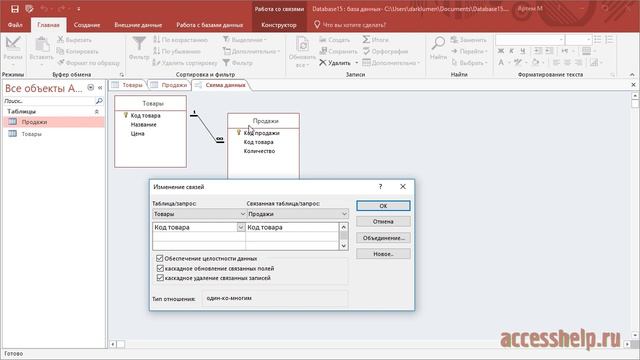Click Отмена button in dialog
Image resolution: width=640 pixels, height=360 pixels.
tap(383, 222)
